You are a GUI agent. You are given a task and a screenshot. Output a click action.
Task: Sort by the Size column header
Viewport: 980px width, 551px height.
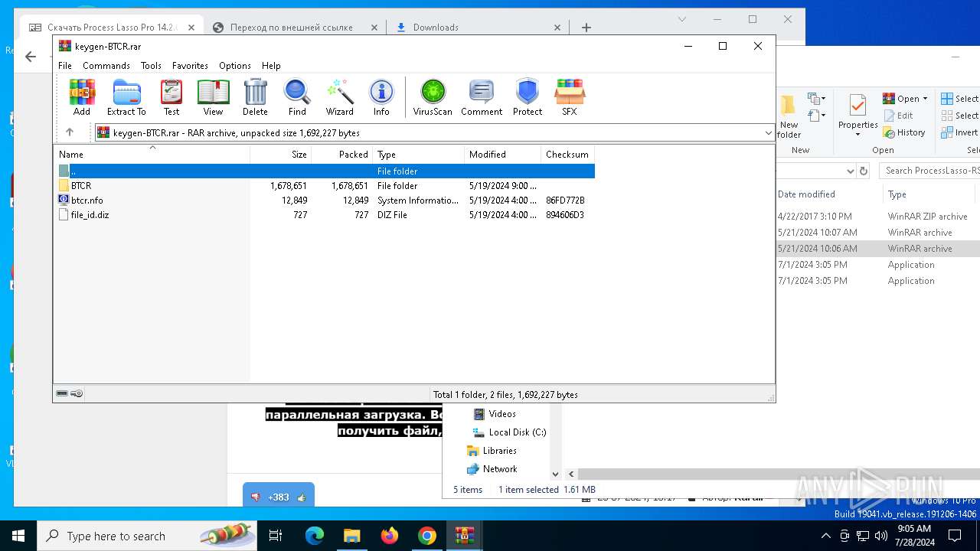coord(281,154)
